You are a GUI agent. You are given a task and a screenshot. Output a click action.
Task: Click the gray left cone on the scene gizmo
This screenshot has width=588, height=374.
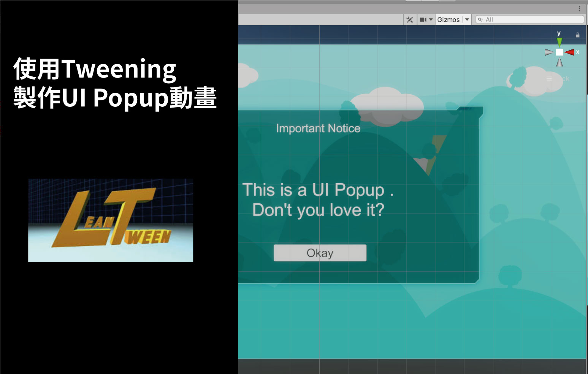point(548,52)
